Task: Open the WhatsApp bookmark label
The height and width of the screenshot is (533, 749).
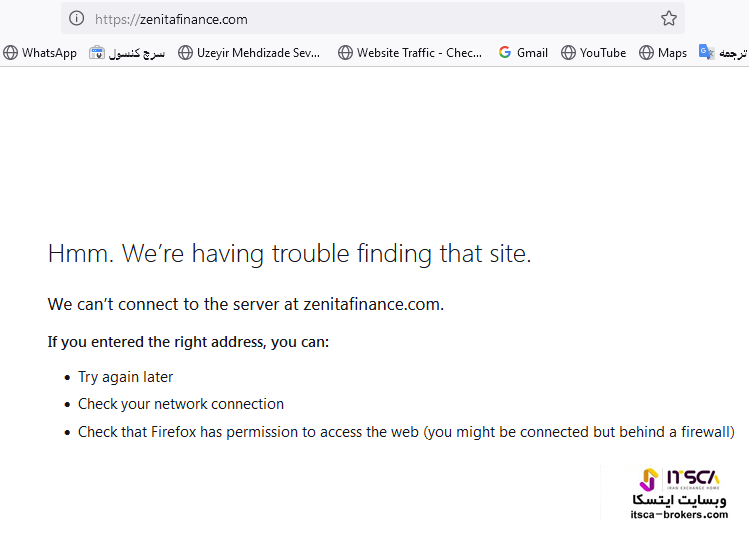Action: [x=49, y=52]
